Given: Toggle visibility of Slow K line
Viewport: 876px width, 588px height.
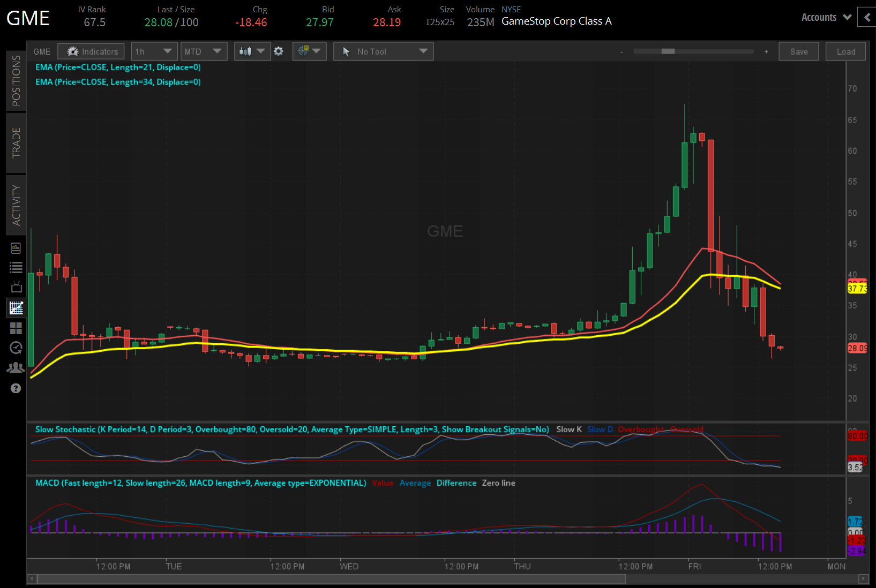Looking at the screenshot, I should click(x=568, y=429).
